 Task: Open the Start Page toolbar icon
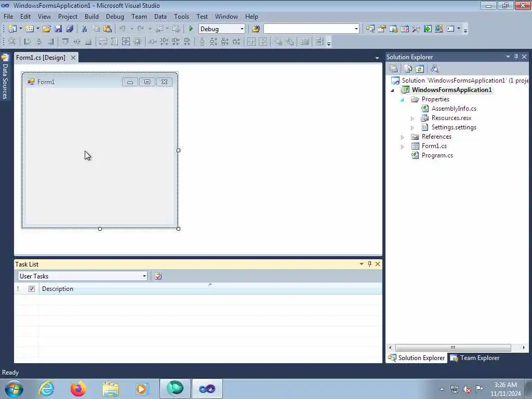pyautogui.click(x=428, y=29)
